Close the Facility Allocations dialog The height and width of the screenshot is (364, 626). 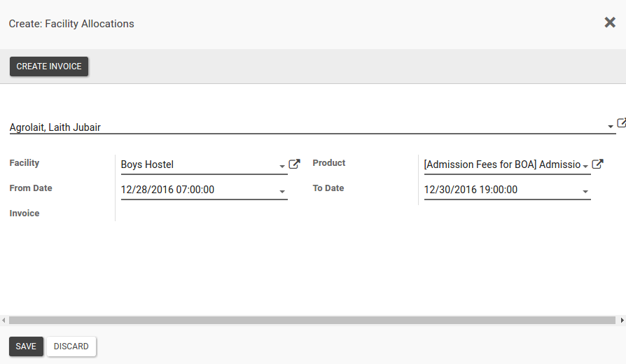pyautogui.click(x=610, y=22)
